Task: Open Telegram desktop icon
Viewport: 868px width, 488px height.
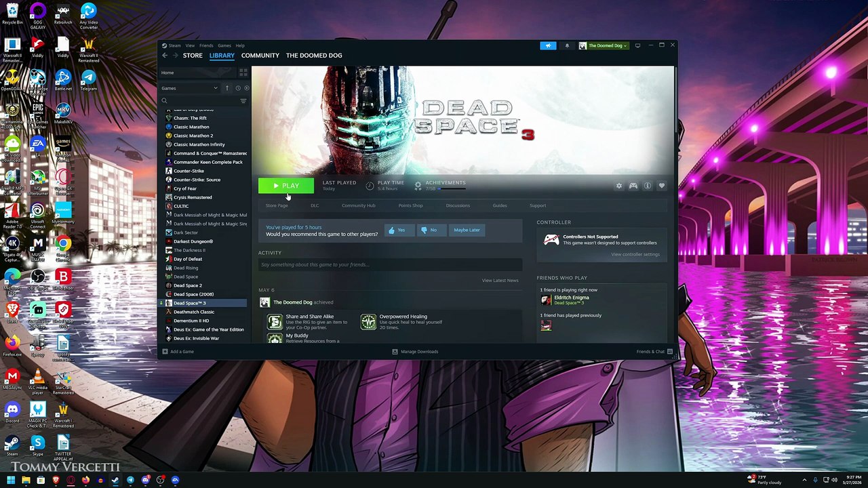Action: coord(89,81)
